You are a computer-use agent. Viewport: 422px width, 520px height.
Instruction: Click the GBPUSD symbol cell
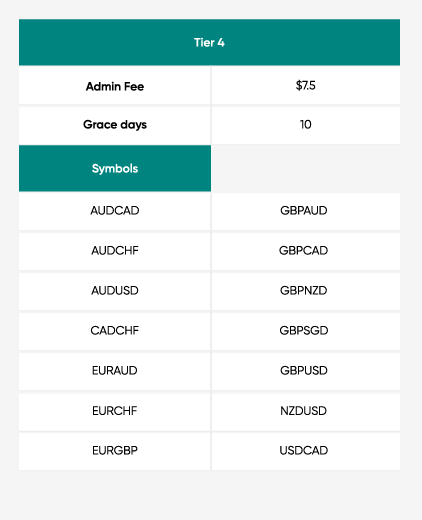point(306,371)
